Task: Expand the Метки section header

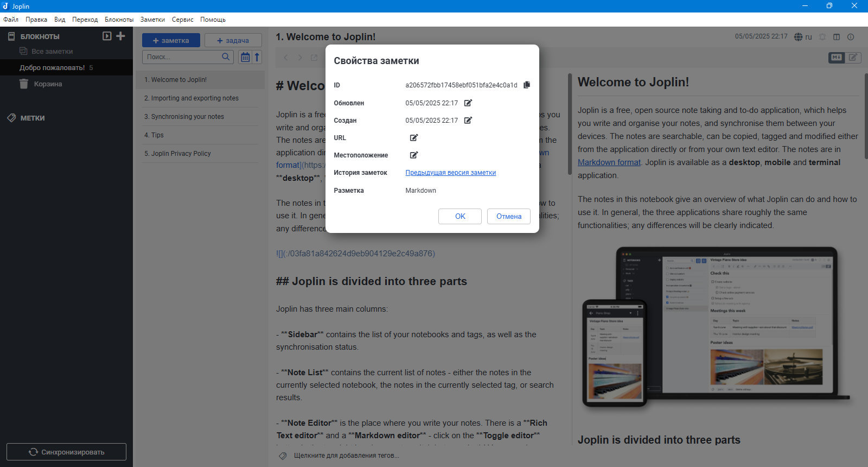Action: [33, 118]
